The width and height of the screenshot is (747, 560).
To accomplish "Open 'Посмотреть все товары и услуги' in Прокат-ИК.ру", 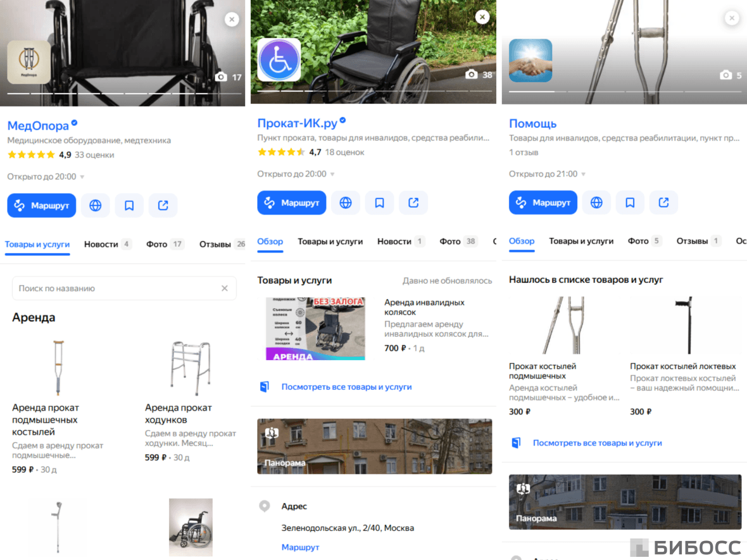I will [x=346, y=387].
